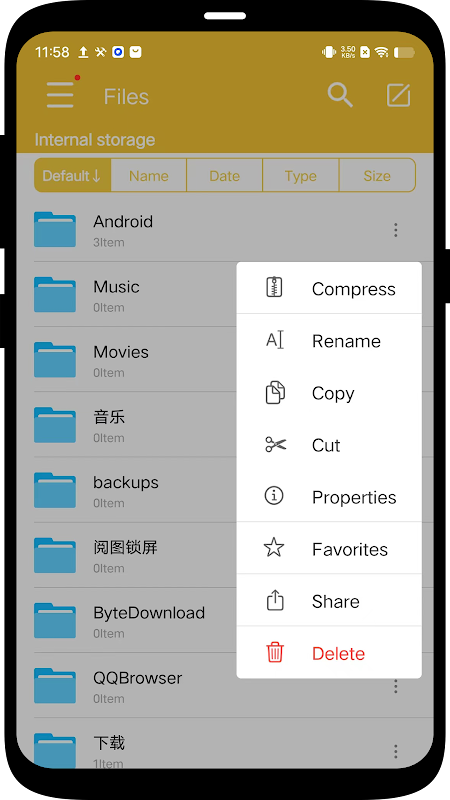The image size is (450, 800).
Task: Tap the search magnifier icon
Action: click(x=340, y=95)
